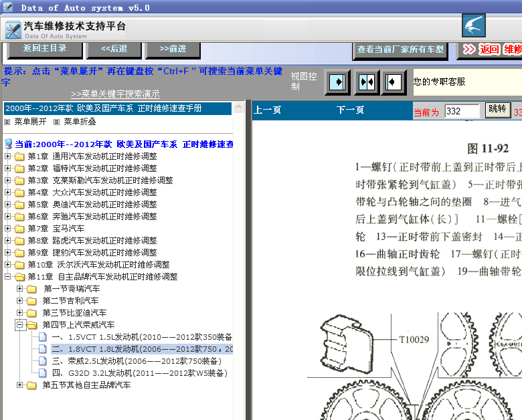The image size is (522, 420).
Task: Click the view control right-arrow icon
Action: pos(337,82)
